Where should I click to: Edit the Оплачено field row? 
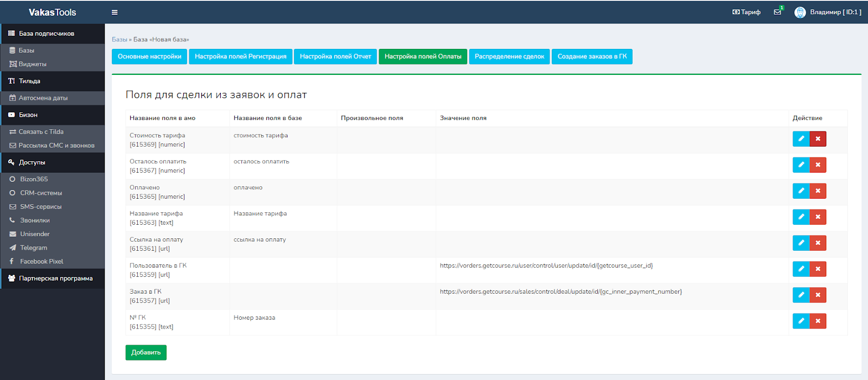(x=801, y=191)
